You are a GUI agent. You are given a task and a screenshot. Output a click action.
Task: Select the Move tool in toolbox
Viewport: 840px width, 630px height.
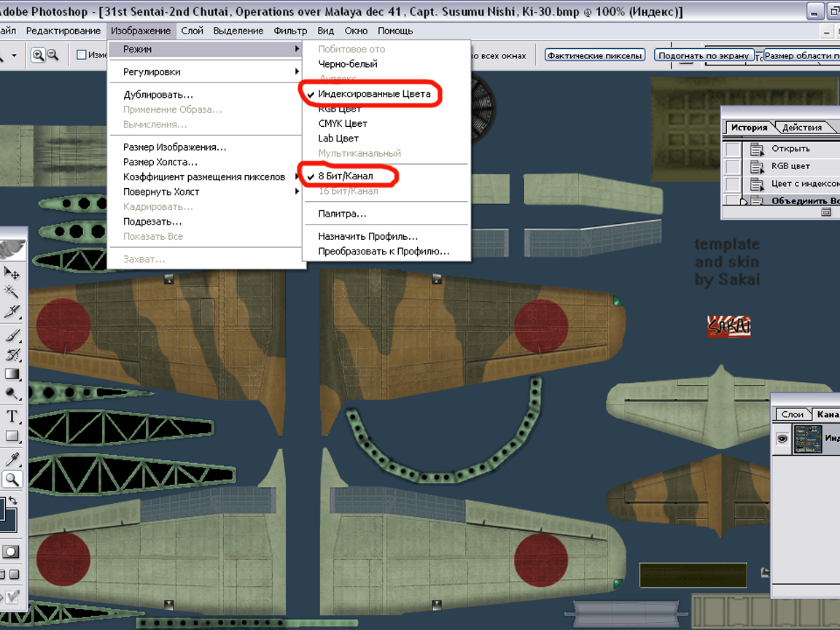[x=12, y=273]
